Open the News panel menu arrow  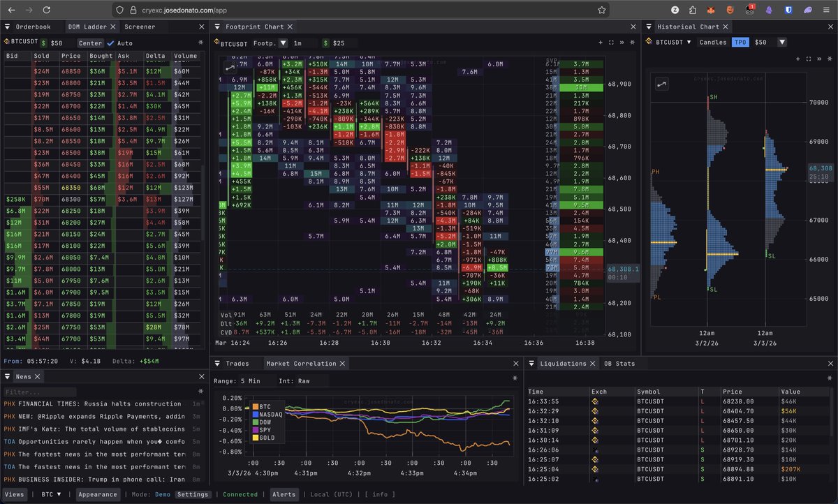pyautogui.click(x=8, y=377)
